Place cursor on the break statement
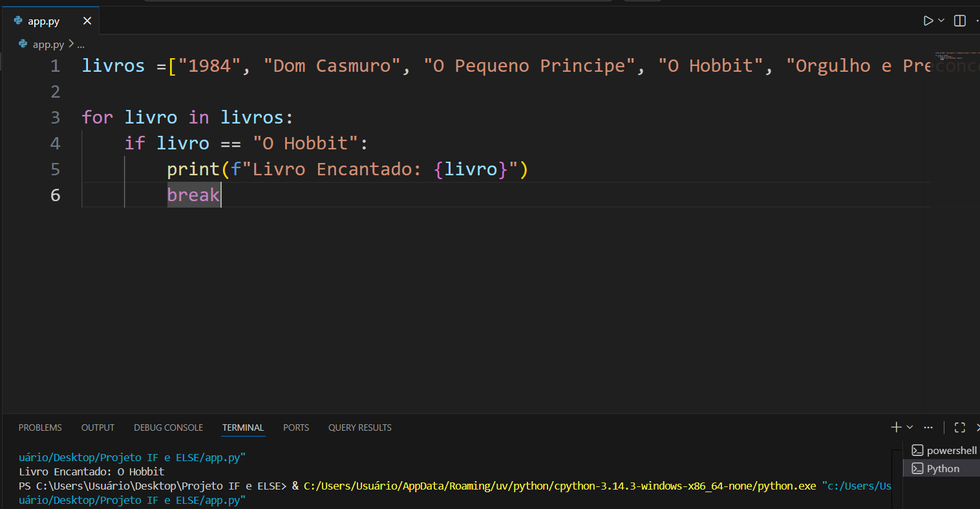The width and height of the screenshot is (980, 509). click(193, 195)
